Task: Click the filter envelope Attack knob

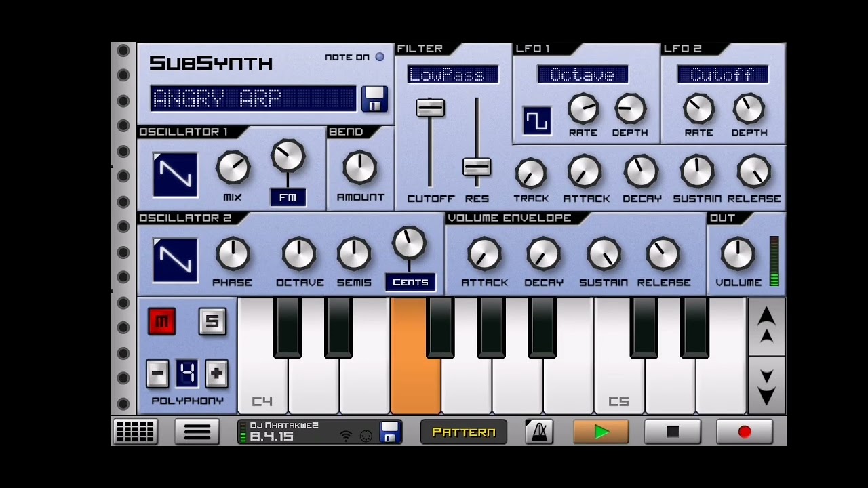Action: [x=585, y=171]
